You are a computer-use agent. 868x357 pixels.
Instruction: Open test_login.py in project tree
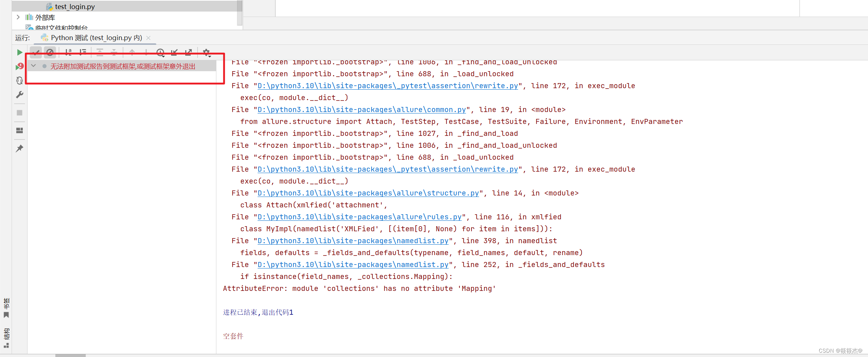pos(75,7)
